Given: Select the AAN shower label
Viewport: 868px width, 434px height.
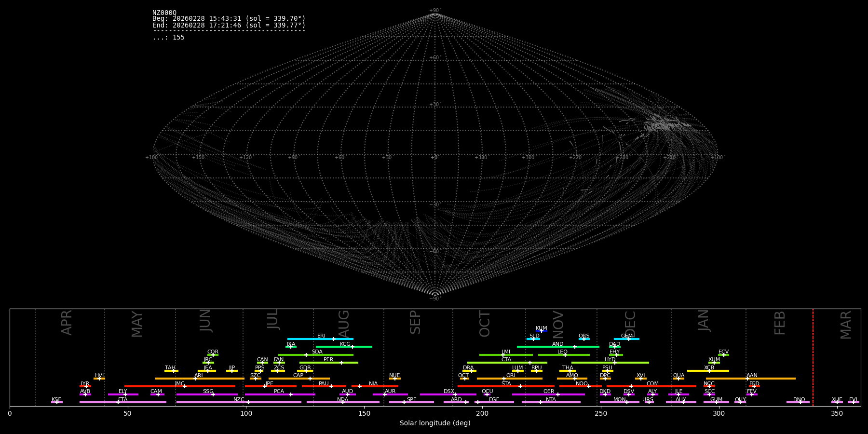Looking at the screenshot, I should click(752, 376).
